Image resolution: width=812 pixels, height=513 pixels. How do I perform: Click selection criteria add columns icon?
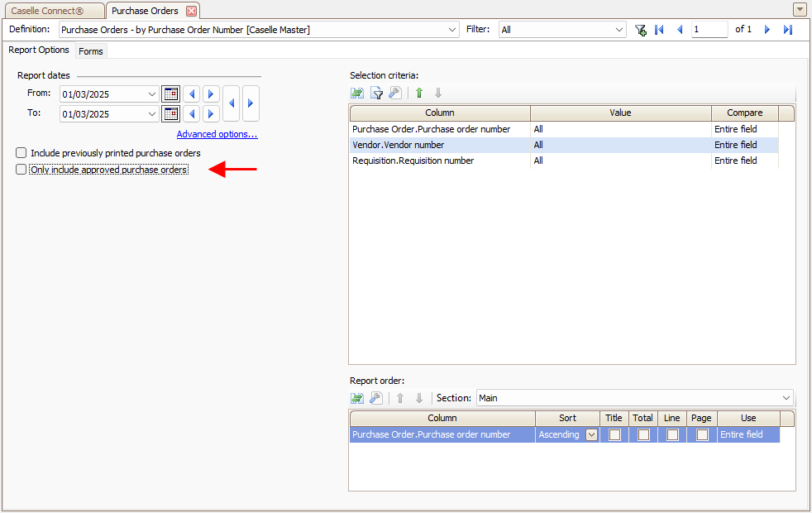coord(357,93)
